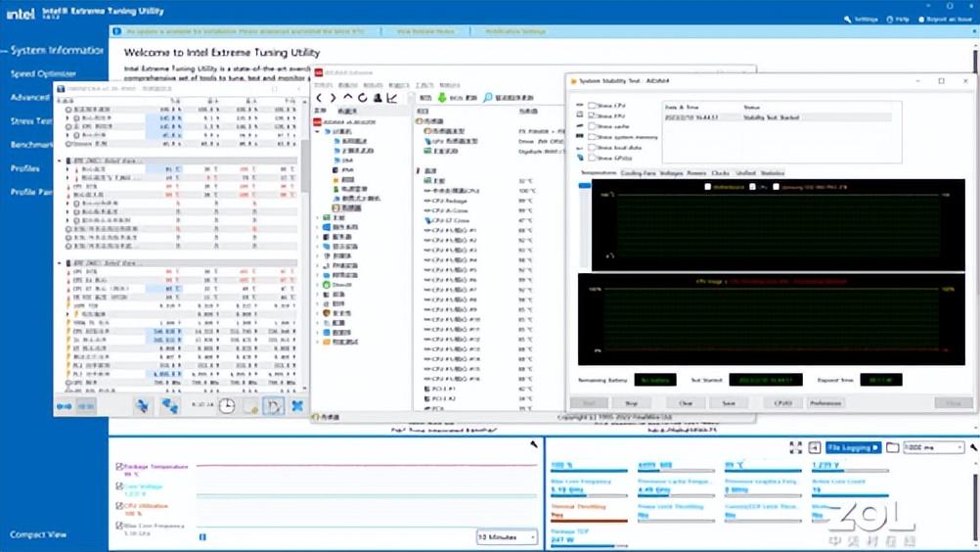Click HWiNFO navigate left-right arrows icon

click(65, 406)
